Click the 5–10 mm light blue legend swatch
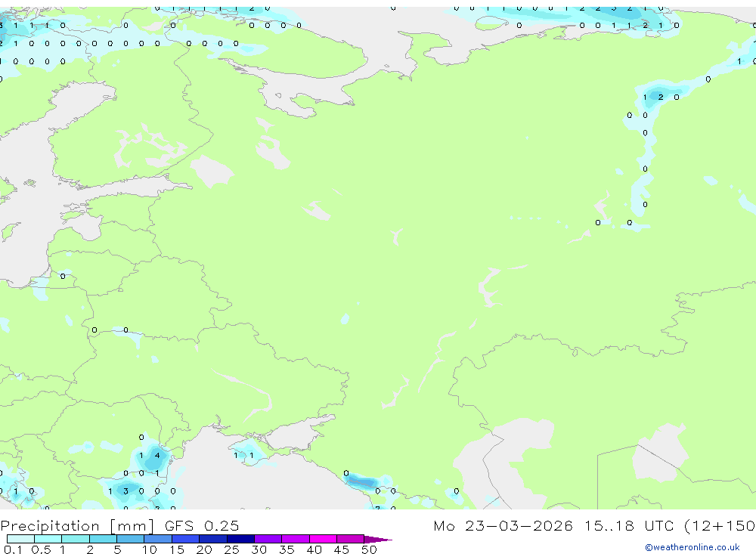This screenshot has height=554, width=756. (130, 539)
